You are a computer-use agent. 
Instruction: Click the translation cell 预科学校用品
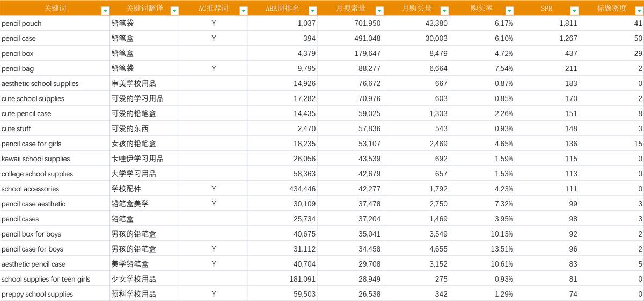point(145,294)
